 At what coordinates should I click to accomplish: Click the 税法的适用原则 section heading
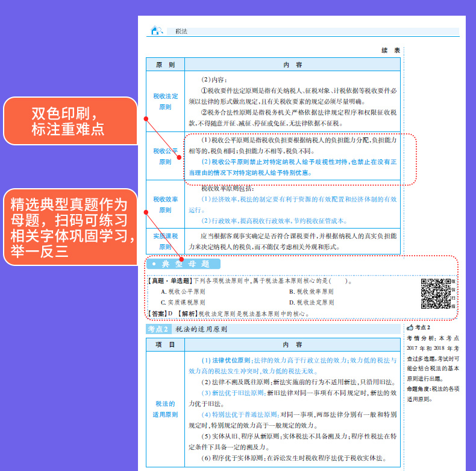click(201, 329)
